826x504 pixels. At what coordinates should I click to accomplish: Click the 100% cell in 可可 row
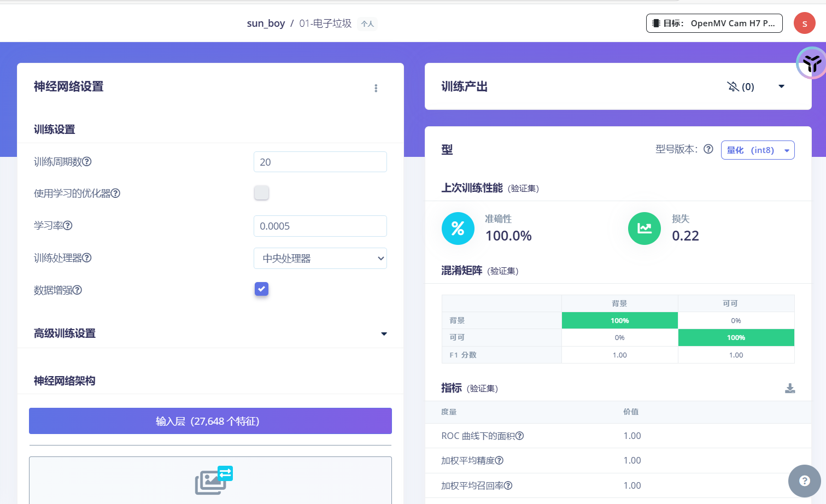736,337
